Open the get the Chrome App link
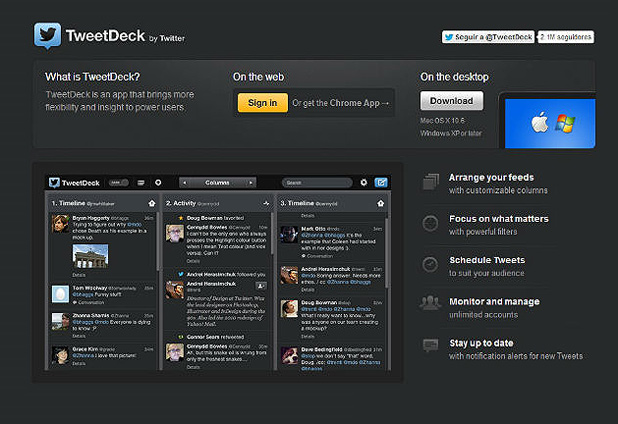 [x=341, y=102]
